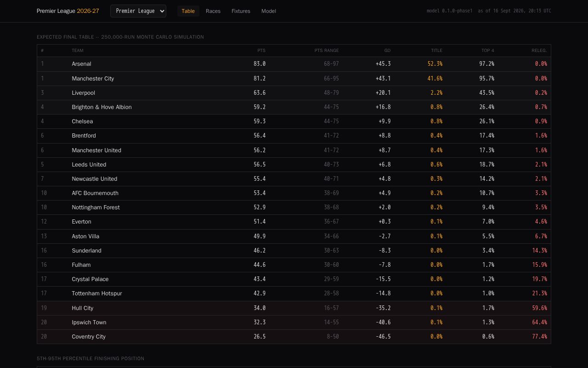Click Hull City team name

82,308
